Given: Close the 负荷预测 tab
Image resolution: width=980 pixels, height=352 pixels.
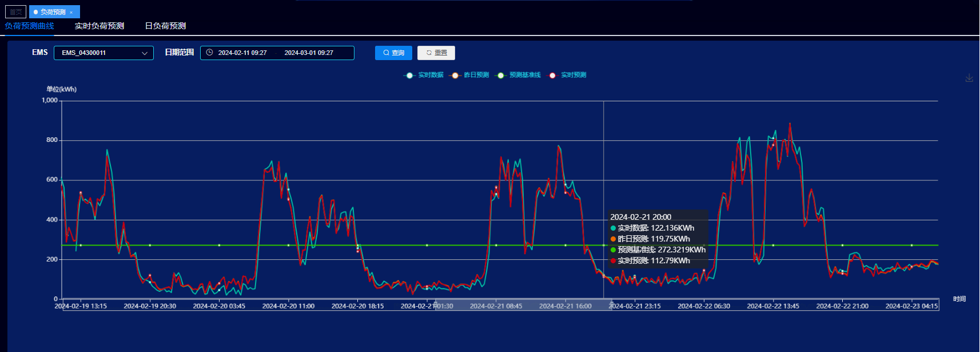Looking at the screenshot, I should pos(71,12).
